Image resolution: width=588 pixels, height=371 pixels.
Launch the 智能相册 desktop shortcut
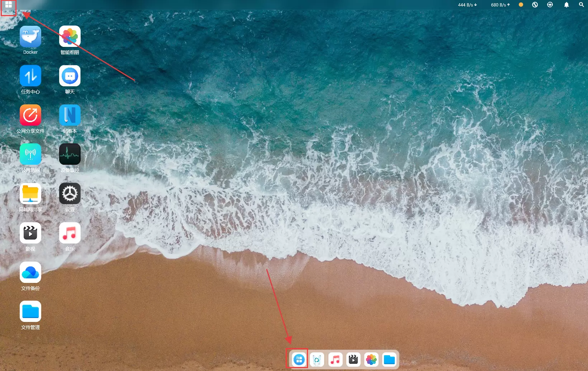tap(70, 37)
